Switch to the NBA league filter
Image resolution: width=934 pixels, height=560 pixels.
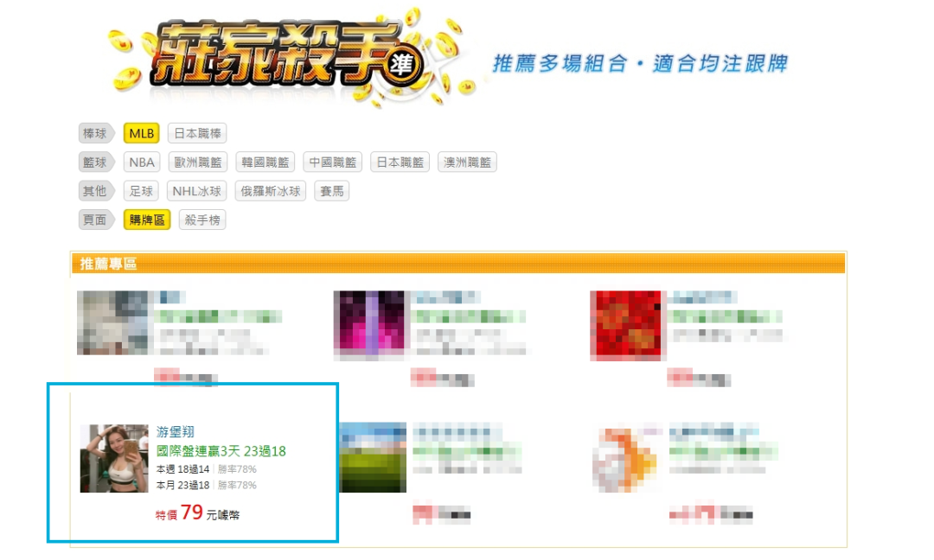point(141,162)
